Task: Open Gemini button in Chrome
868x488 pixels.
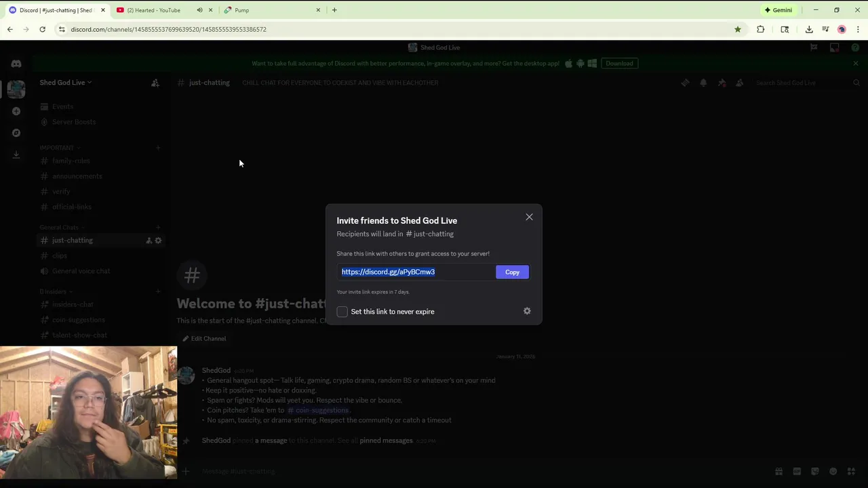Action: [x=778, y=10]
